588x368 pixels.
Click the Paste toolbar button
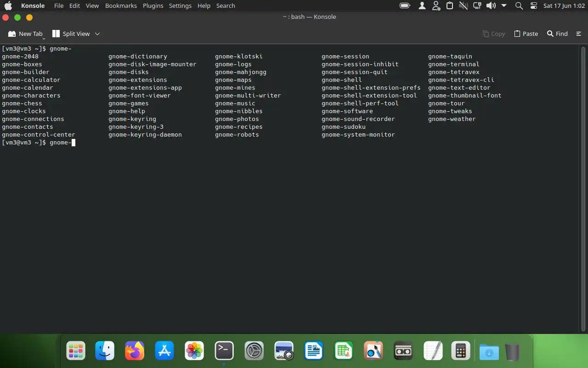coord(526,34)
